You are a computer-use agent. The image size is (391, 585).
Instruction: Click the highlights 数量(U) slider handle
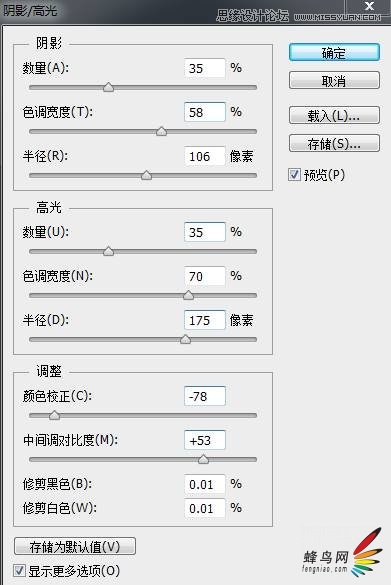click(109, 251)
